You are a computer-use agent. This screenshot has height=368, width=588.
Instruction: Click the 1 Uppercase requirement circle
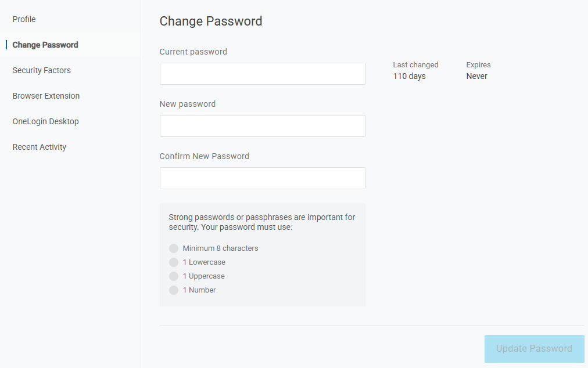174,276
